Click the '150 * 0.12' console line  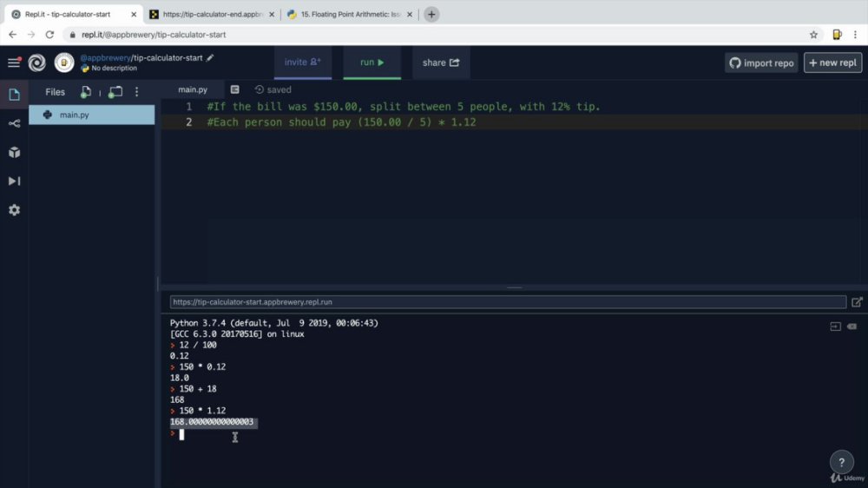pos(202,366)
